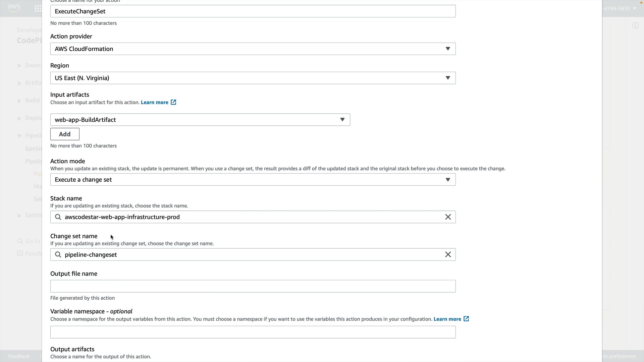Click search icon in Stack name field

click(58, 217)
